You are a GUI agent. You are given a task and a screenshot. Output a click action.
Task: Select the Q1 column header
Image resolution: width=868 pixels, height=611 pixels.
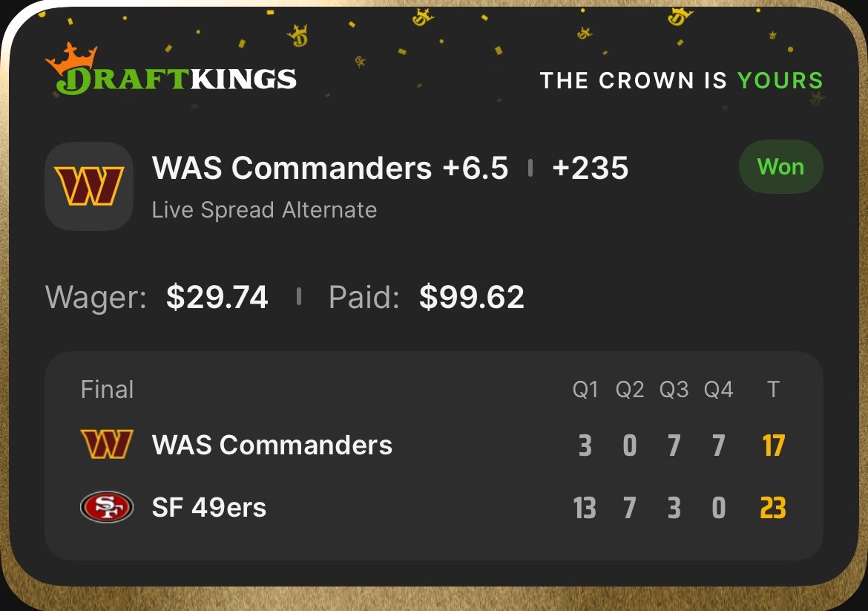point(585,390)
